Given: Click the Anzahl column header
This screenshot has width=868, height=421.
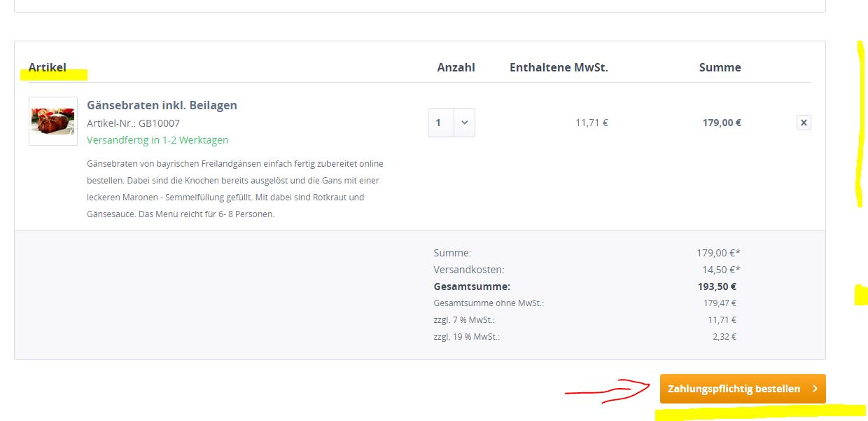Looking at the screenshot, I should point(456,67).
